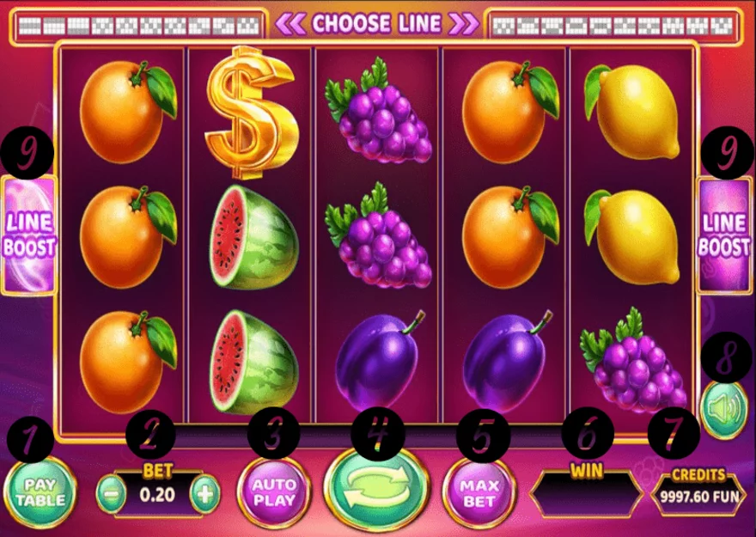Click the Choose Line title
Viewport: 756px width, 537px height.
(x=376, y=23)
